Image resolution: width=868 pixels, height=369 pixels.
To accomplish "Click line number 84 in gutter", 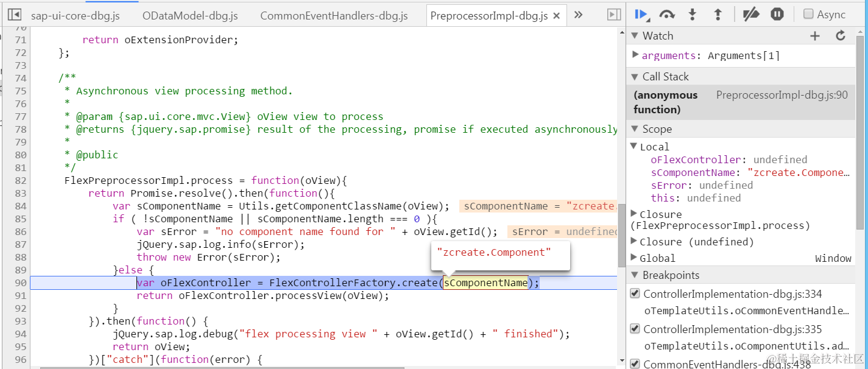I will [x=20, y=206].
